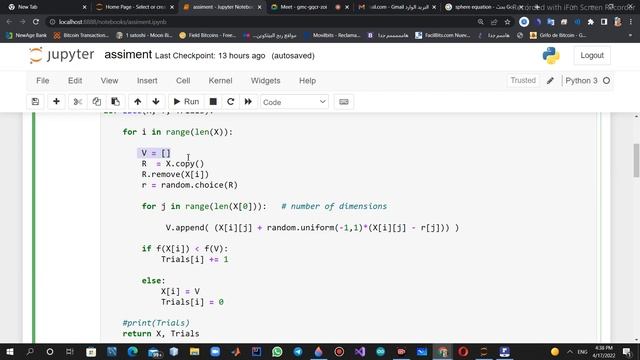The width and height of the screenshot is (640, 360).
Task: Click the Python 3 kernel name
Action: [x=581, y=81]
